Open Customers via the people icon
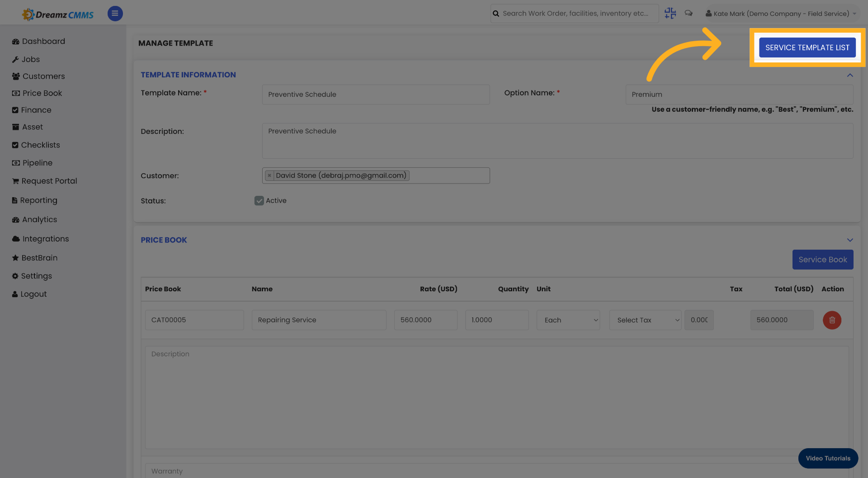Screen dimensions: 868x478 pyautogui.click(x=16, y=76)
